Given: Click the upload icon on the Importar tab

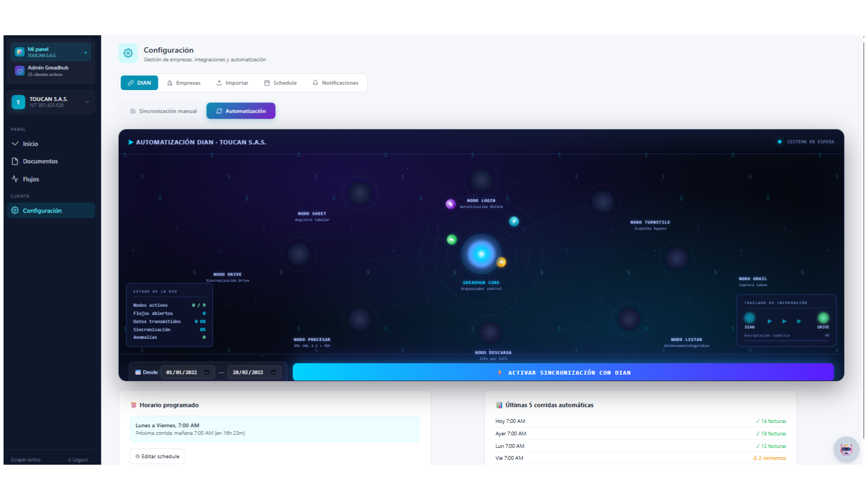Looking at the screenshot, I should click(x=219, y=83).
